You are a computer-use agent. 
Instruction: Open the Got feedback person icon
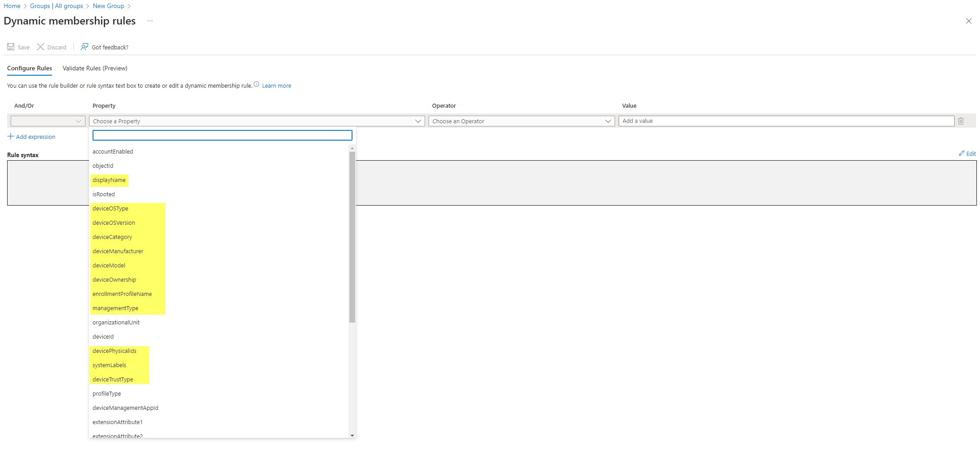point(85,47)
